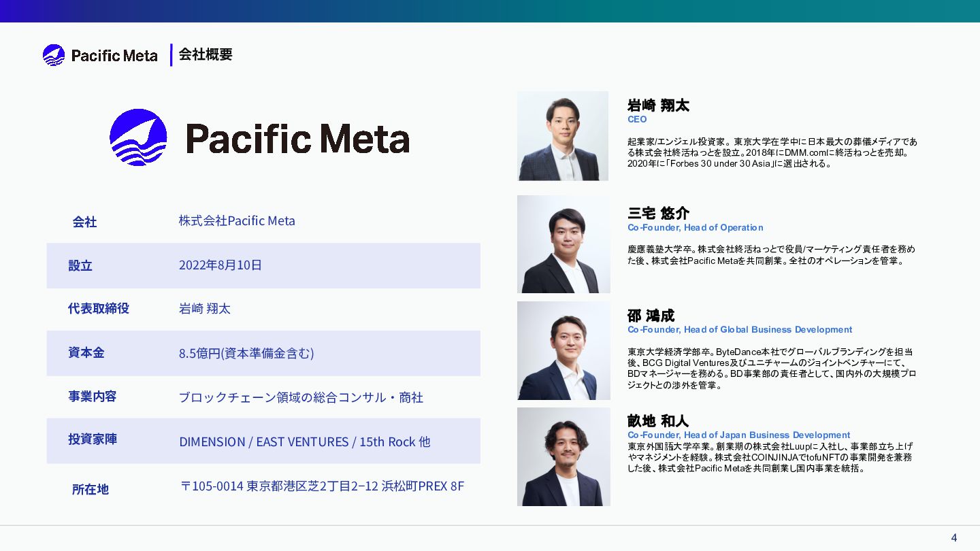This screenshot has width=980, height=551.
Task: Click the CEO bio paragraph mentioning Forbes 30 under 30
Action: tap(772, 153)
